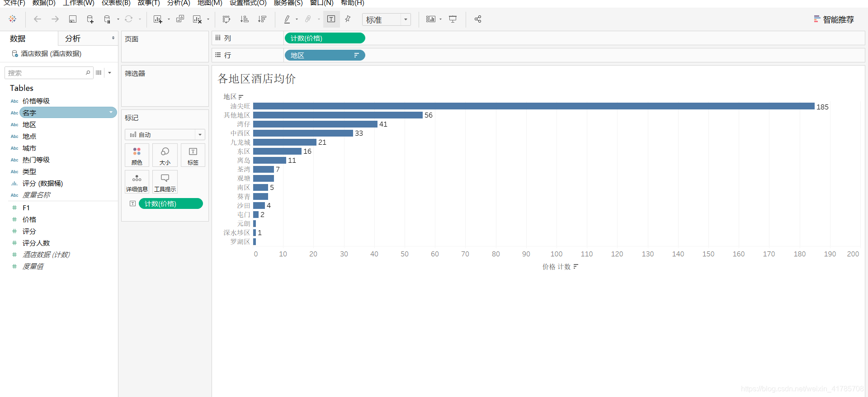Click the Tableau start page logo icon
Screen dimensions: 868x397
tap(13, 19)
